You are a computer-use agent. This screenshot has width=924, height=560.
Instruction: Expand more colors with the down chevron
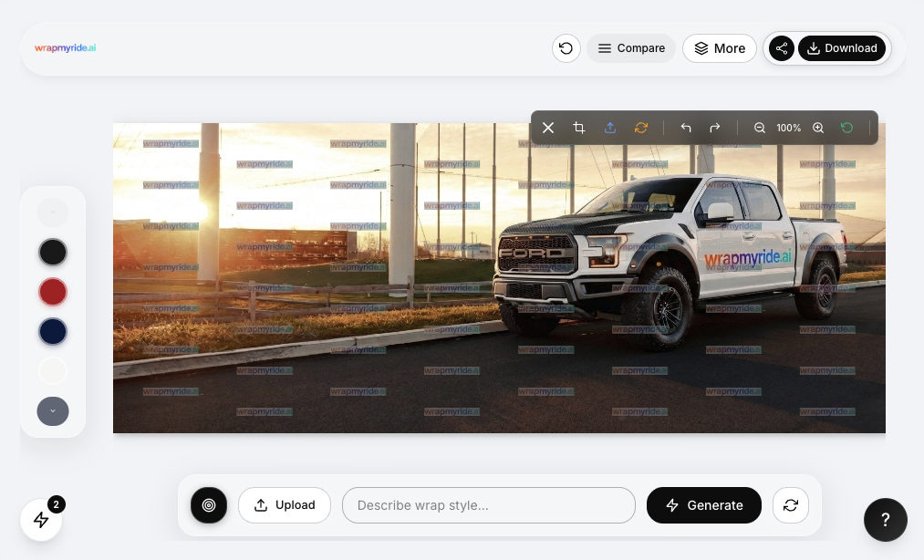coord(53,411)
